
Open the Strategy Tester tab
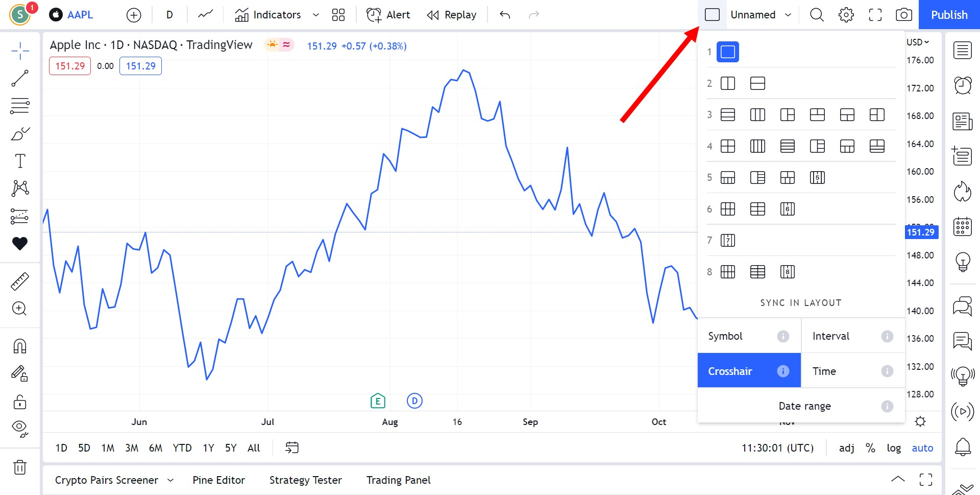point(305,480)
